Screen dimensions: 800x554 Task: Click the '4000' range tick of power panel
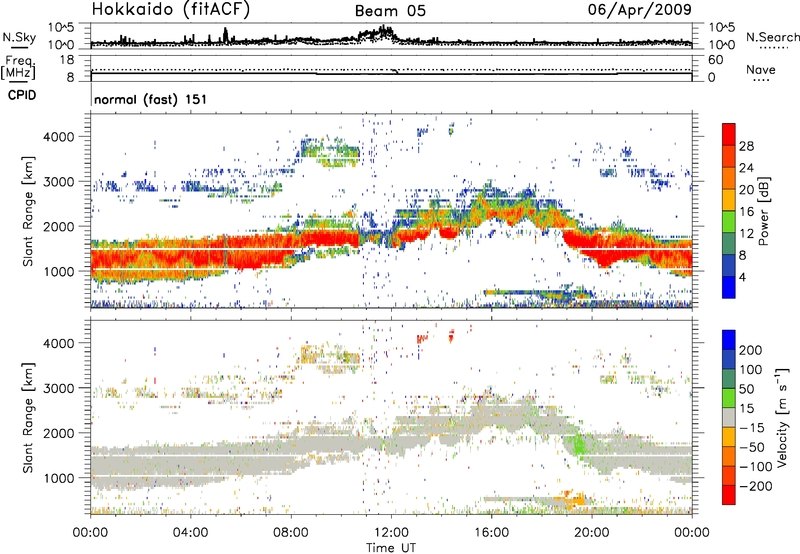tap(58, 137)
